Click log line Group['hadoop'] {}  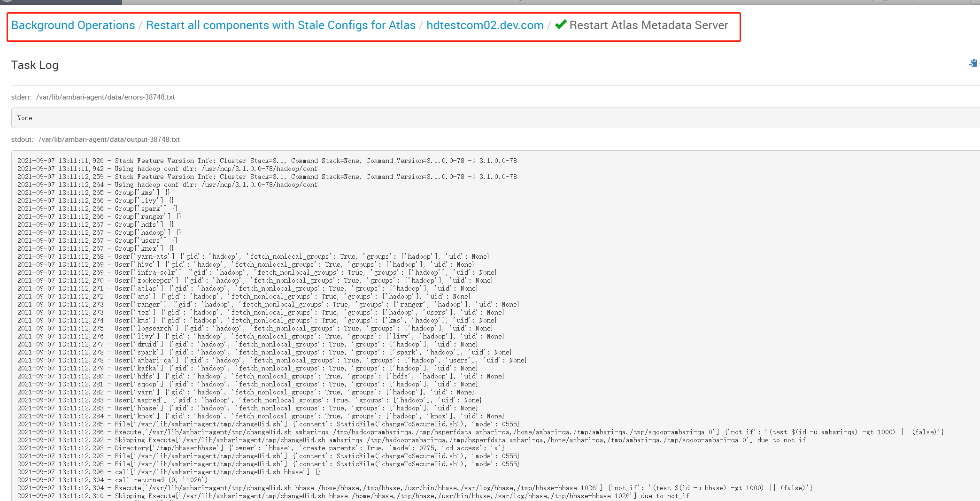(99, 232)
